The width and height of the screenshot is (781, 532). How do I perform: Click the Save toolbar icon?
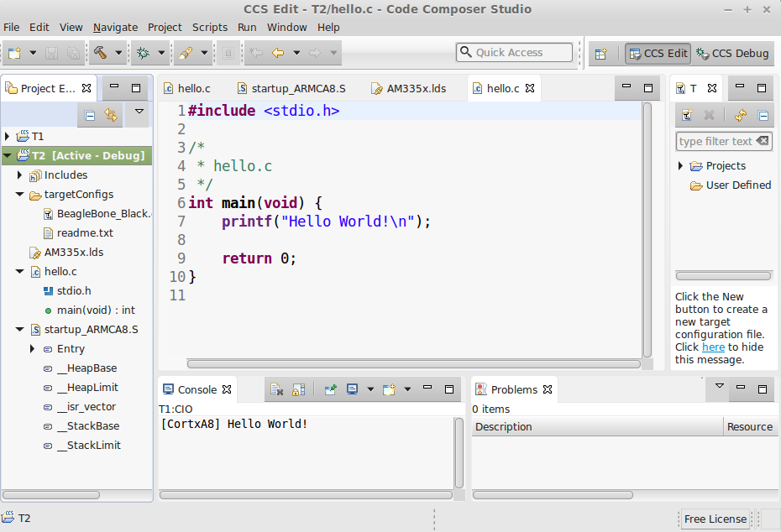pyautogui.click(x=51, y=53)
